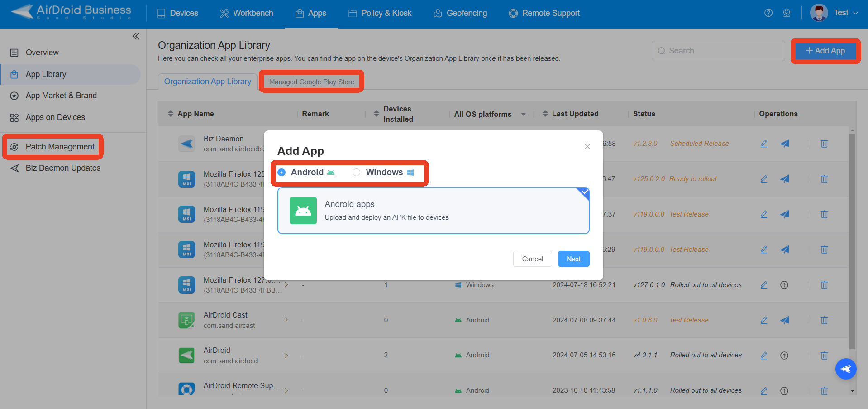868x409 pixels.
Task: Open Remote Support via its icon
Action: click(x=513, y=13)
